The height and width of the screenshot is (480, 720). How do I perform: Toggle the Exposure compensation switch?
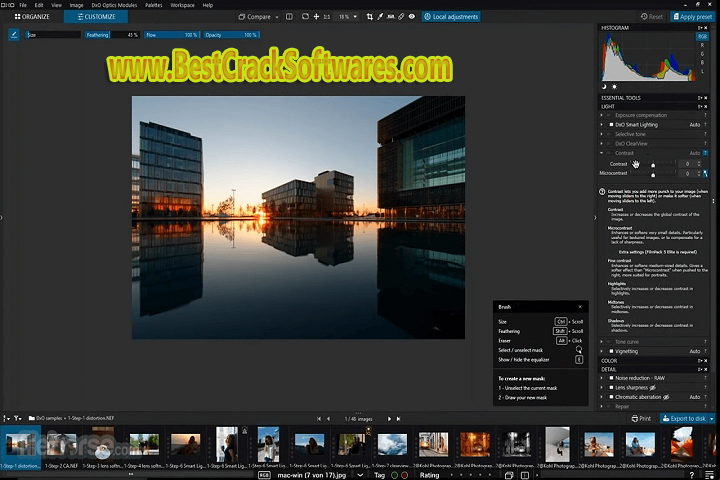(x=609, y=115)
